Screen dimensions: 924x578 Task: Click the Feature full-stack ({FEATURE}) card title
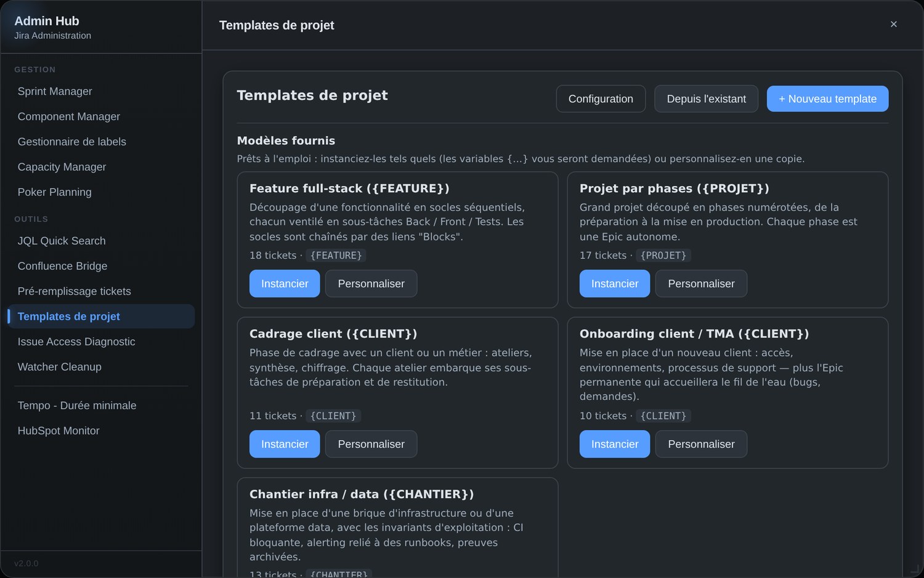[349, 189]
